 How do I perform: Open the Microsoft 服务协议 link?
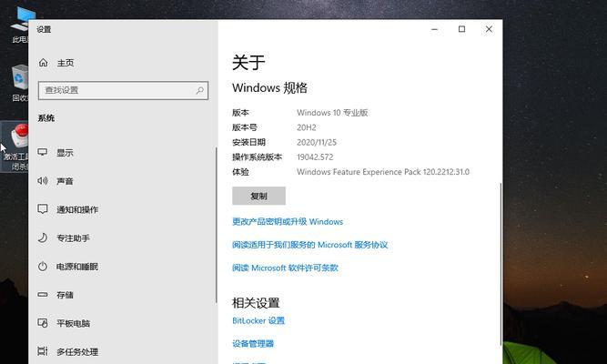(309, 245)
